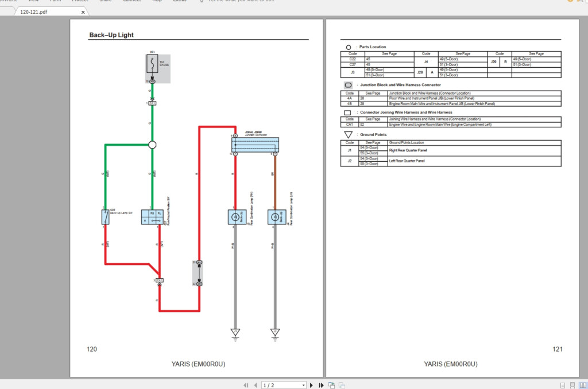Viewport: 588px width, 389px height.
Task: Click Floor Wire and Instrument Panel J/B row text
Action: point(431,98)
